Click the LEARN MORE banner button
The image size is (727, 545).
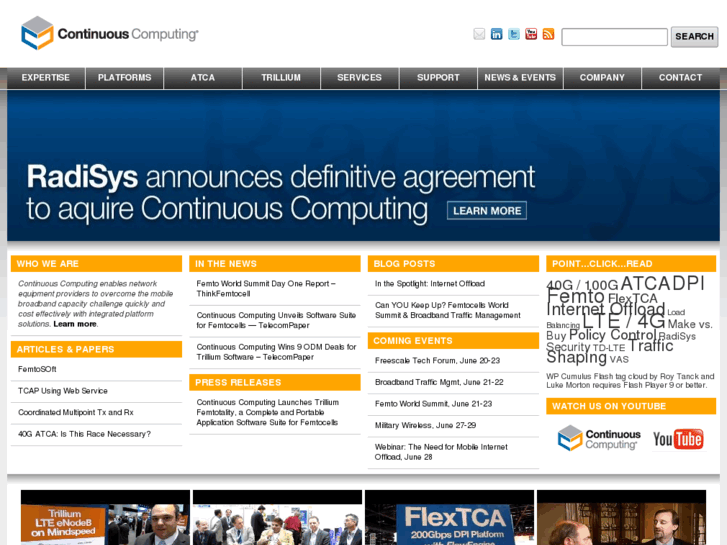coord(487,211)
